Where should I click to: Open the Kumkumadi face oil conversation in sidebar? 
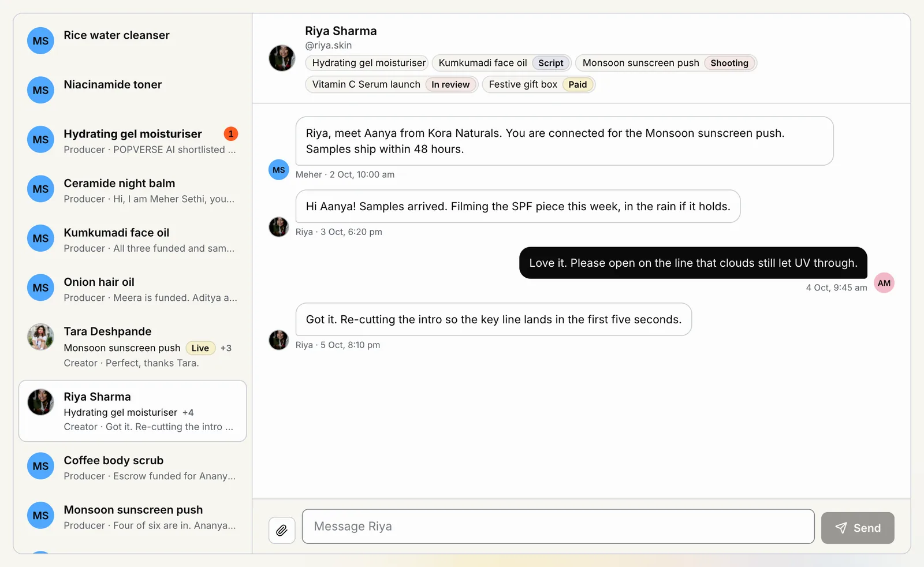pyautogui.click(x=133, y=239)
